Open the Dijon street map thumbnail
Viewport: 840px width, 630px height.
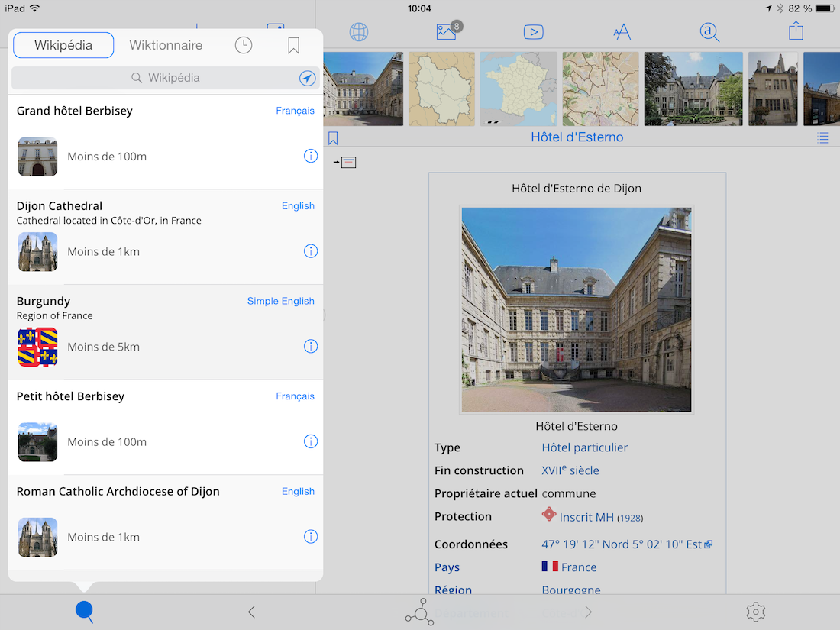coord(600,89)
